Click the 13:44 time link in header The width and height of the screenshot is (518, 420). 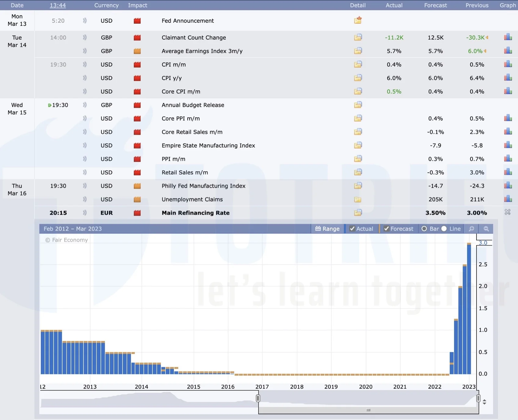(58, 5)
